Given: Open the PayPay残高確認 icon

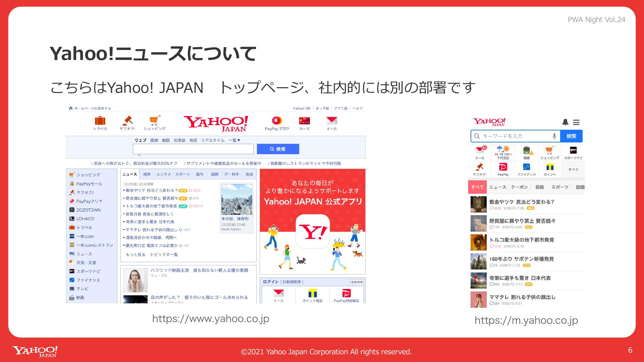Looking at the screenshot, I should pos(346,293).
